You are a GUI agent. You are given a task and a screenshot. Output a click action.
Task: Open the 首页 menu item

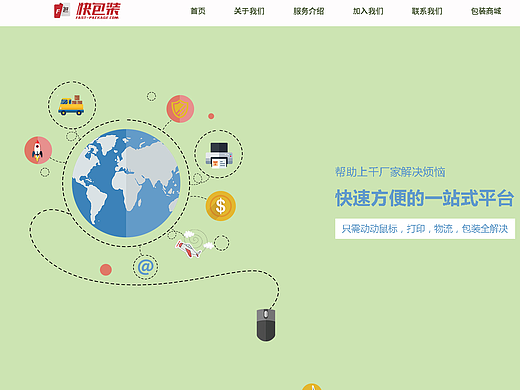[x=198, y=11]
